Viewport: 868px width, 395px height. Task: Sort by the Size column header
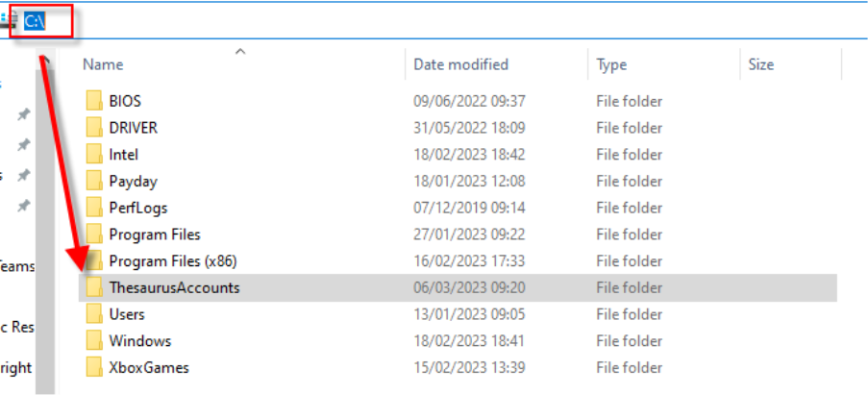(x=760, y=64)
